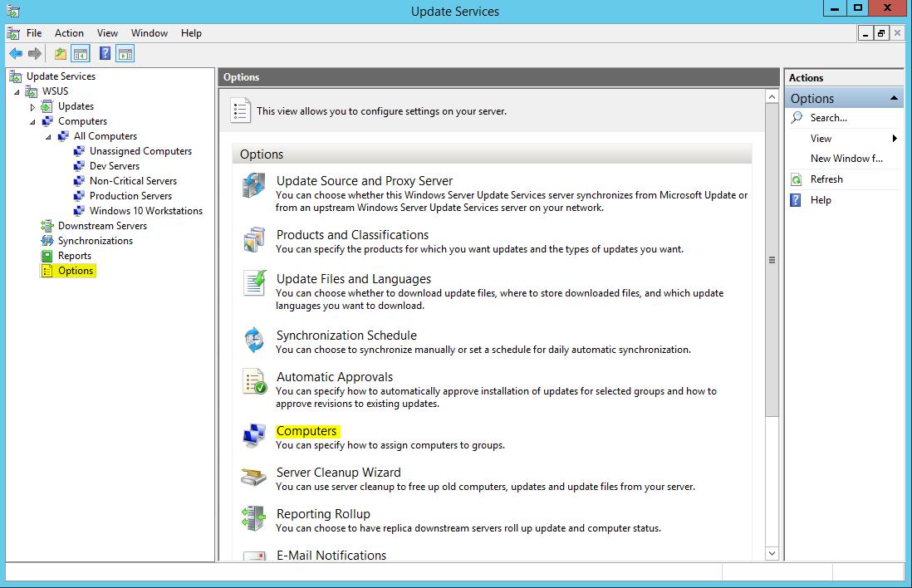Open the Products and Classifications icon
Viewport: 912px width, 588px height.
click(254, 239)
